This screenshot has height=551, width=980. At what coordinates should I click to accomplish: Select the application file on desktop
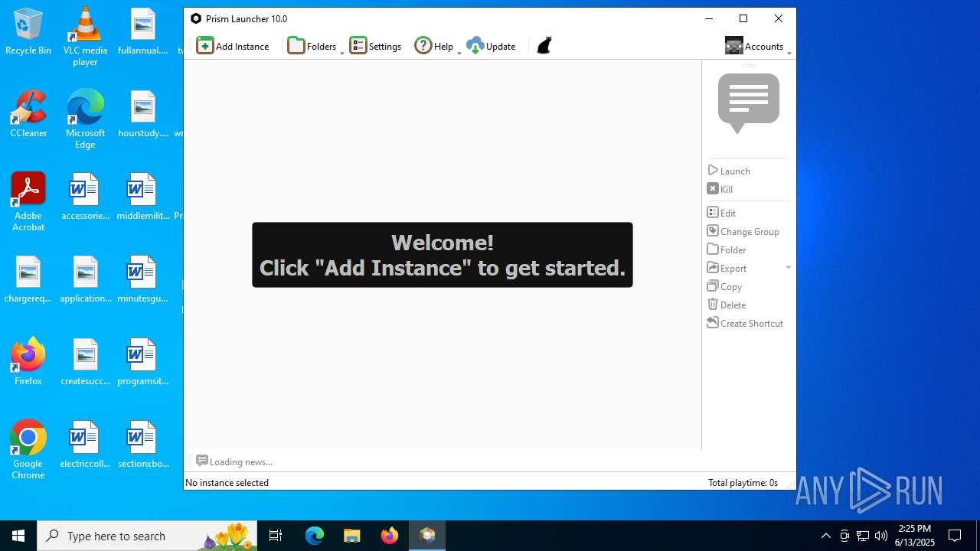coord(85,279)
